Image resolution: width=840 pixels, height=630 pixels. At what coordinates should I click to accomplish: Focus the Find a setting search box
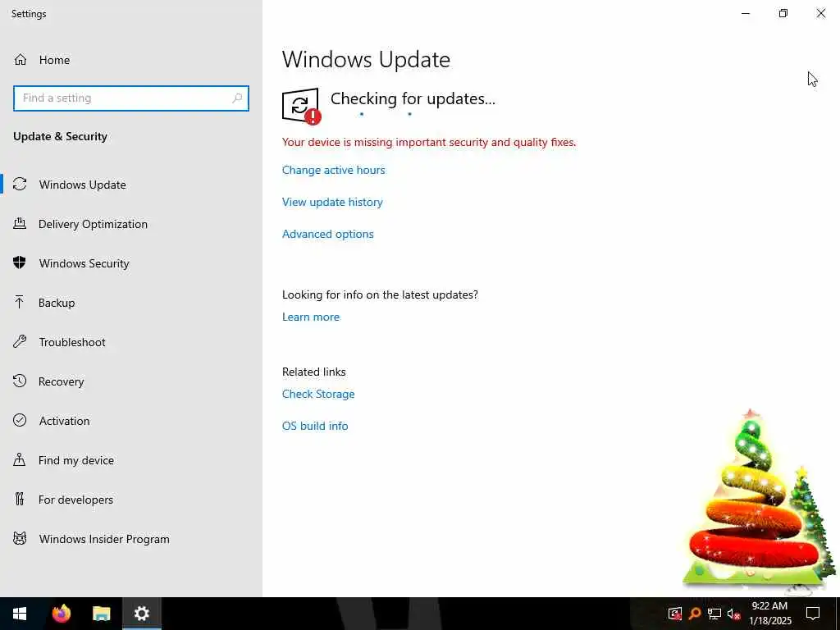[131, 98]
